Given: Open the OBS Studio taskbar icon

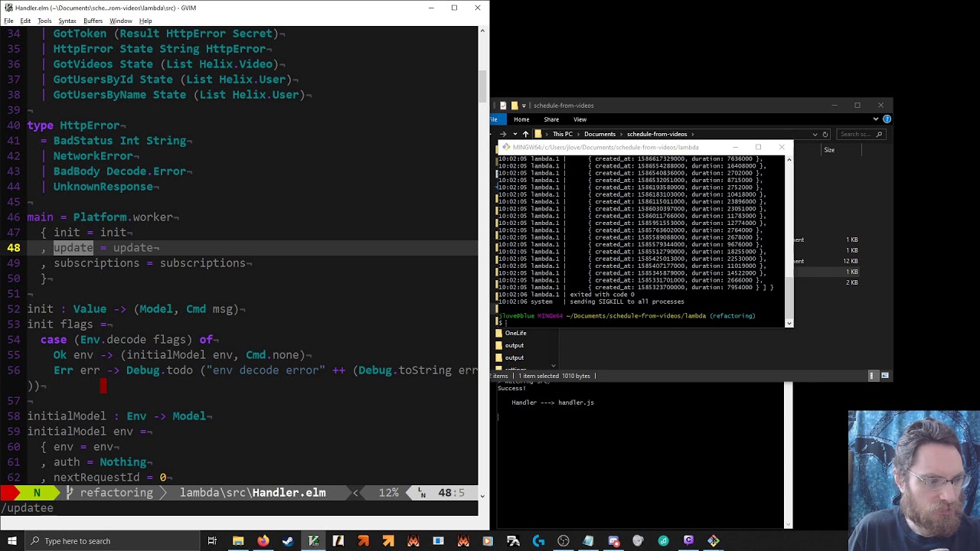Looking at the screenshot, I should [563, 541].
